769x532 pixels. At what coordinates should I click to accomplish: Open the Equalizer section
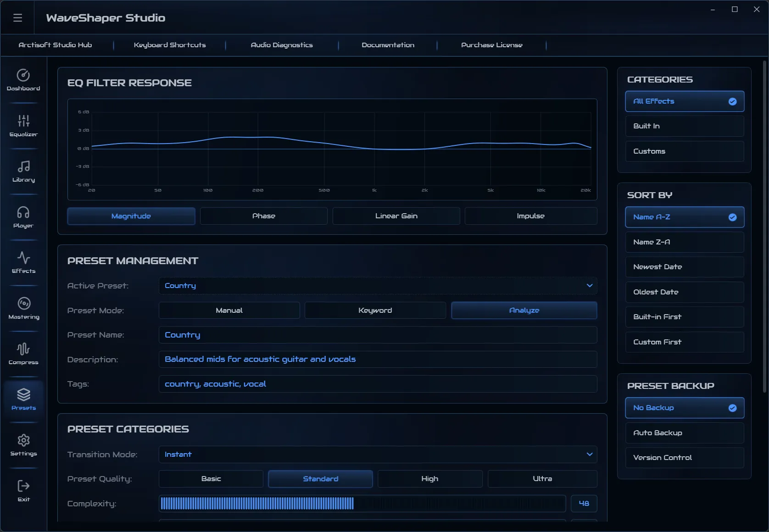point(23,126)
